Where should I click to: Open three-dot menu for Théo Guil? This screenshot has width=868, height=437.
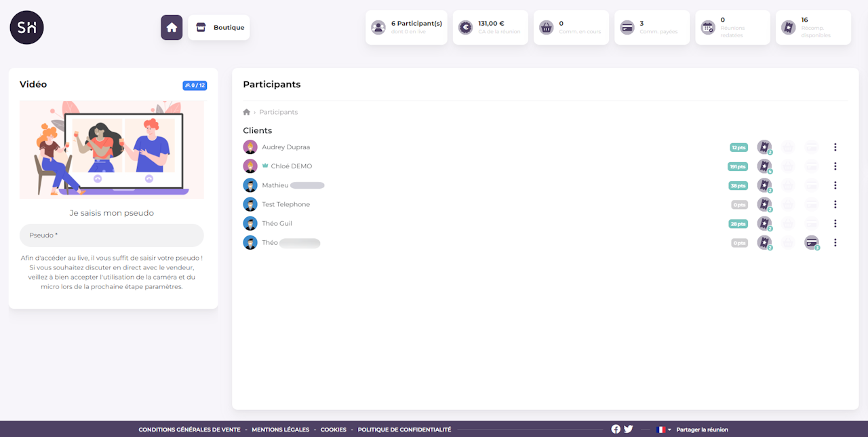[x=835, y=223]
